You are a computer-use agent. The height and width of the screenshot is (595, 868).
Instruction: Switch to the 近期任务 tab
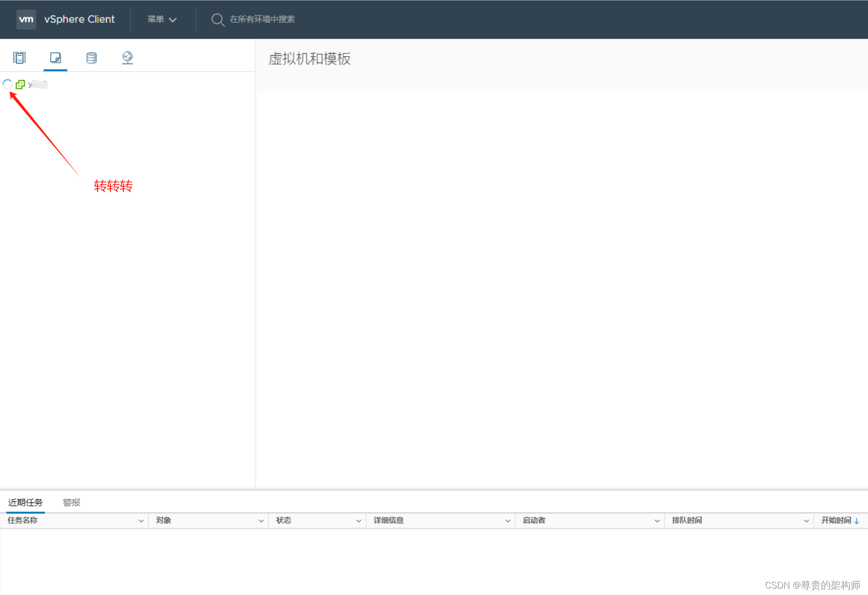[25, 503]
